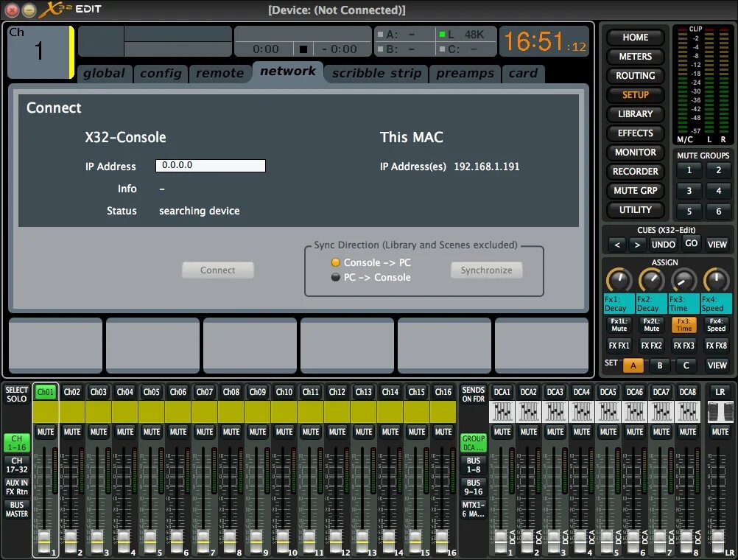Screen dimensions: 738x560
Task: Click the FX FX1 assign button
Action: [619, 346]
